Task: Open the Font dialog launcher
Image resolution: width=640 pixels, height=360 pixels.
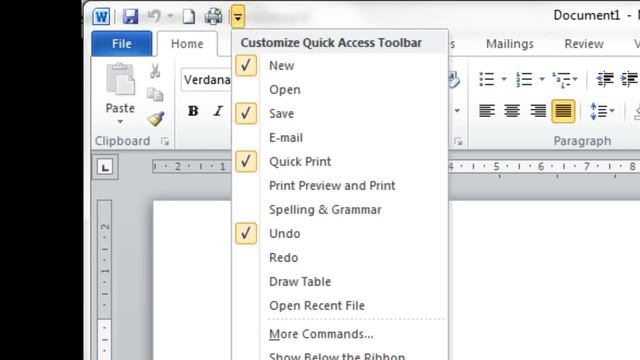Action: (x=458, y=142)
